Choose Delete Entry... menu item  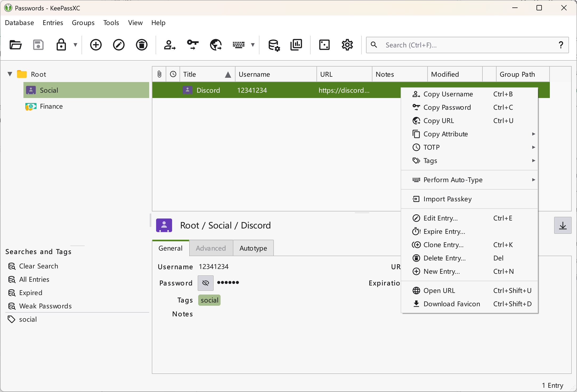coord(469,258)
